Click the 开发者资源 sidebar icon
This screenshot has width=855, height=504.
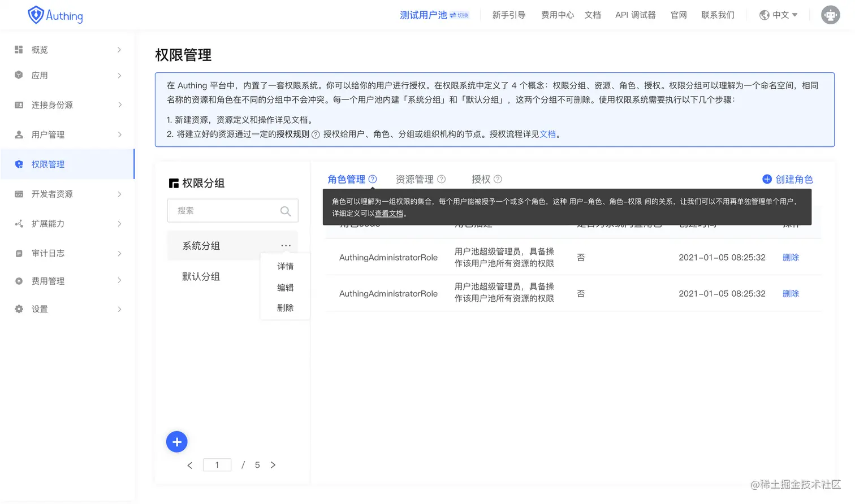tap(19, 194)
